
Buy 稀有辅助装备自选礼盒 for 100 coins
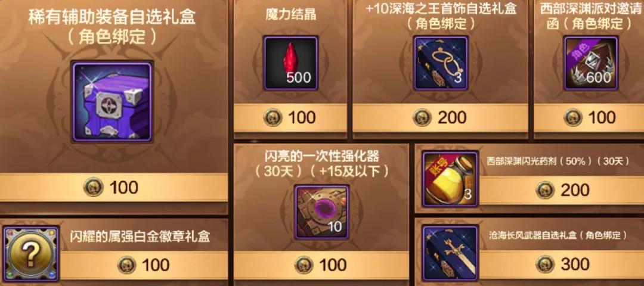point(114,188)
